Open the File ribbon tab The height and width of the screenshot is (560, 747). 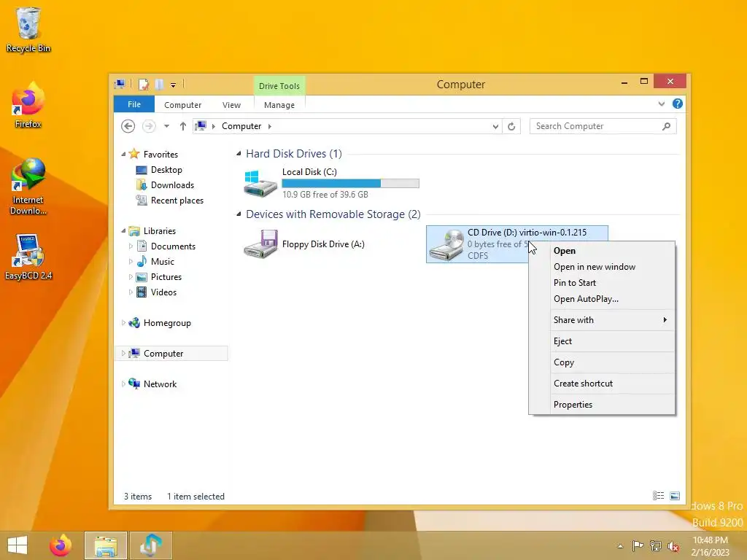click(134, 104)
